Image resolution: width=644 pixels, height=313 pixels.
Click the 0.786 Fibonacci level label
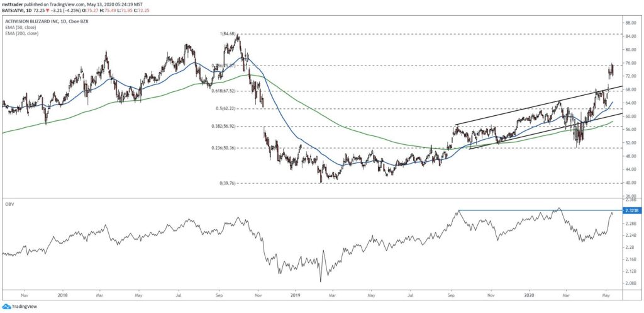click(225, 65)
